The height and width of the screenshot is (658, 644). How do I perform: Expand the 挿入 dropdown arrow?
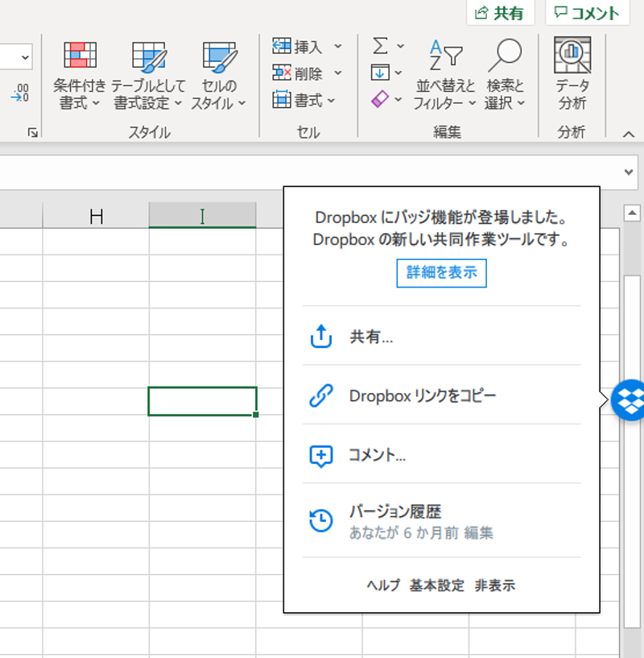tap(338, 46)
